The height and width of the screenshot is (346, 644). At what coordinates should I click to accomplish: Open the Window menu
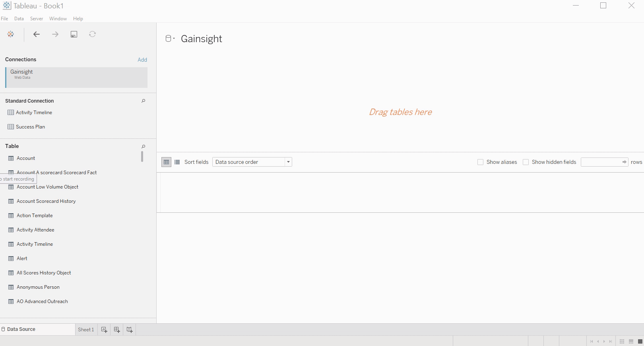tap(58, 19)
